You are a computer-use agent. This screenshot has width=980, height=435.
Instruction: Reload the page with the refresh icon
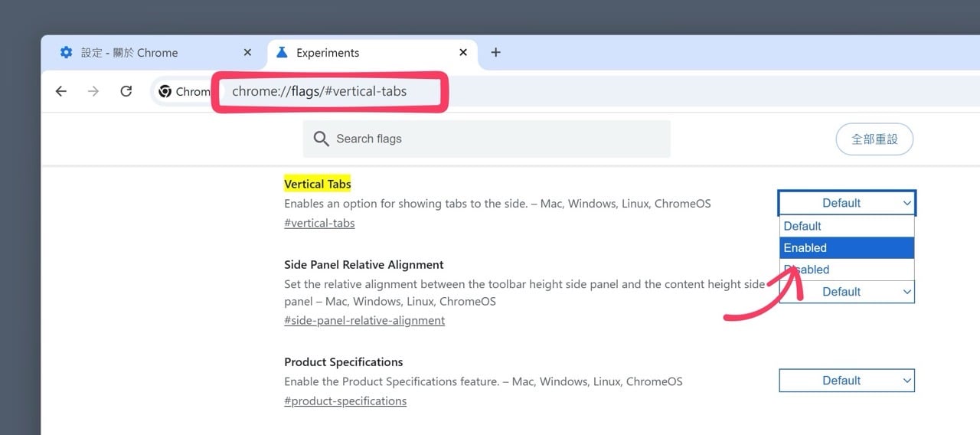click(x=126, y=91)
